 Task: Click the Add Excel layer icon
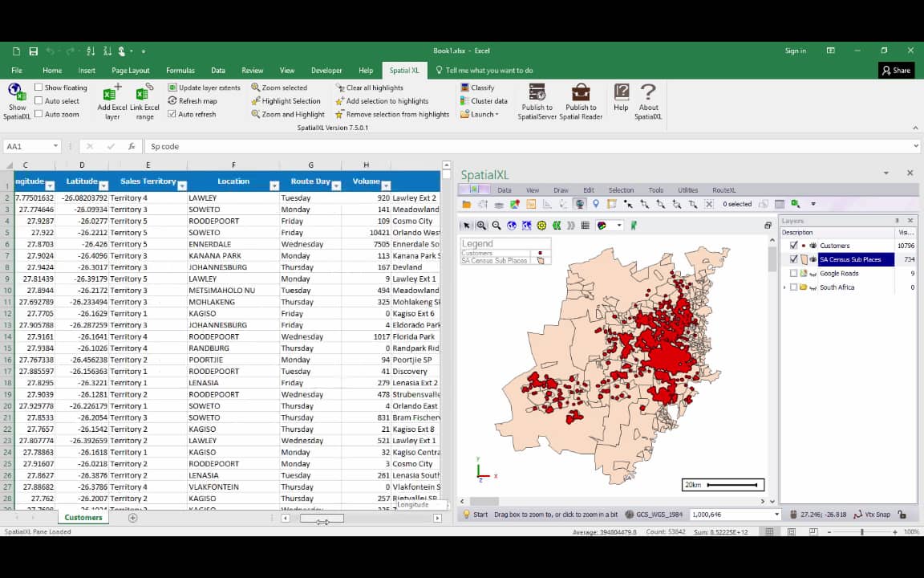click(111, 92)
